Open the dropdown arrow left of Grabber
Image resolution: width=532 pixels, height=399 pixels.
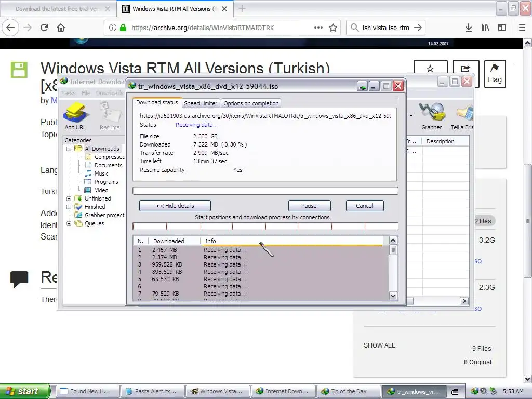click(x=411, y=116)
